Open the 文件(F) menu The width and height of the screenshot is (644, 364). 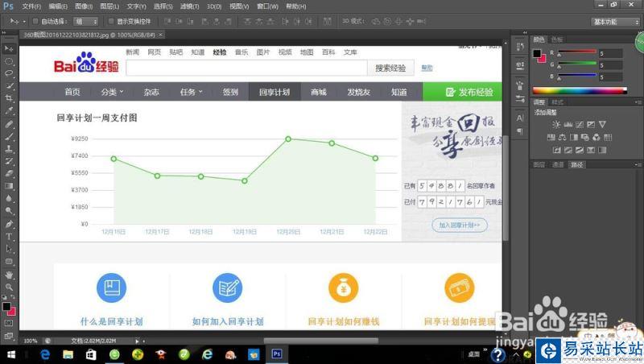(31, 6)
